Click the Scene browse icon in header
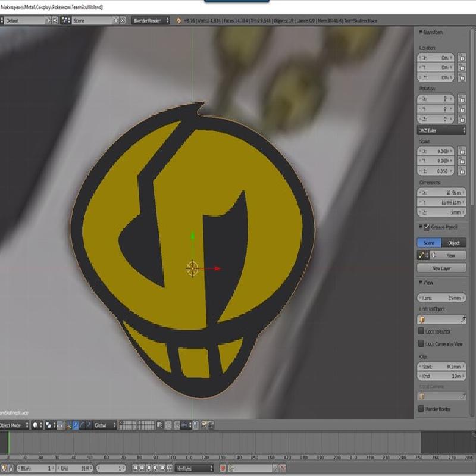The image size is (476, 476). click(x=65, y=20)
